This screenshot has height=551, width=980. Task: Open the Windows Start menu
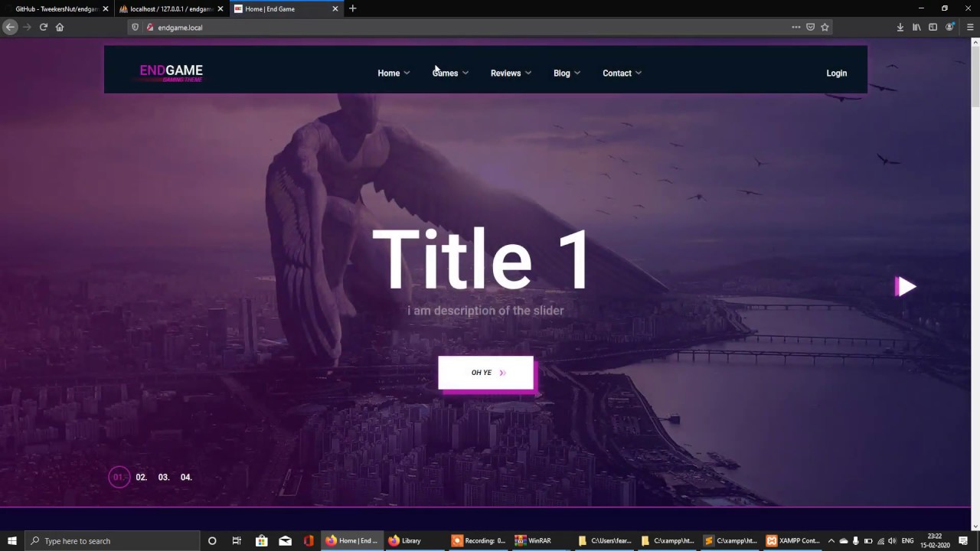pyautogui.click(x=12, y=541)
